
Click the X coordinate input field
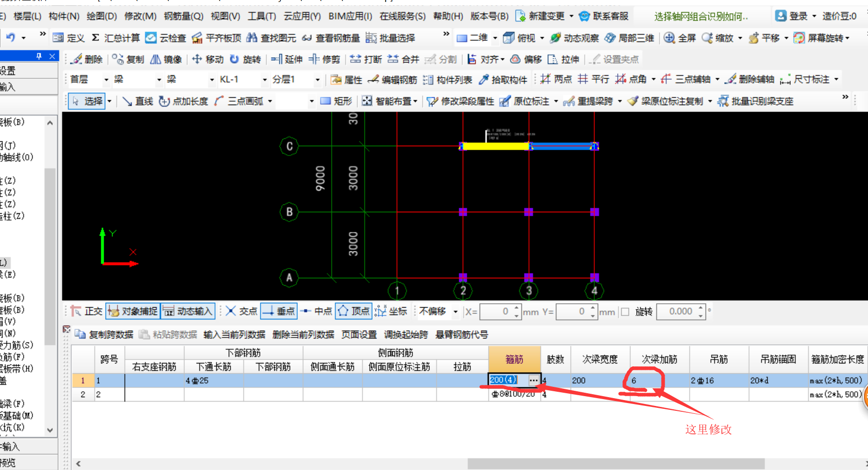496,312
